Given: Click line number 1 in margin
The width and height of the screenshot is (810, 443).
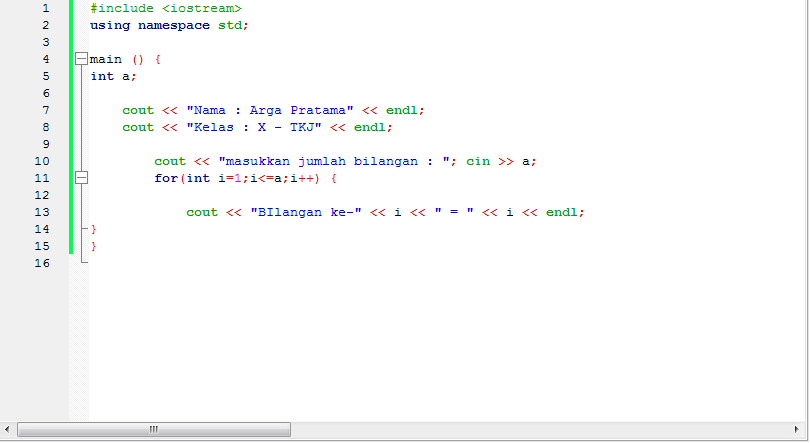Looking at the screenshot, I should click(46, 8).
